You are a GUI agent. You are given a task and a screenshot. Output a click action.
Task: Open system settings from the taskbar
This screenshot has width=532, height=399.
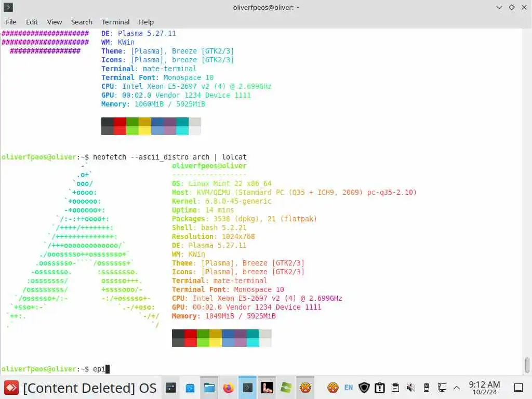point(170,388)
